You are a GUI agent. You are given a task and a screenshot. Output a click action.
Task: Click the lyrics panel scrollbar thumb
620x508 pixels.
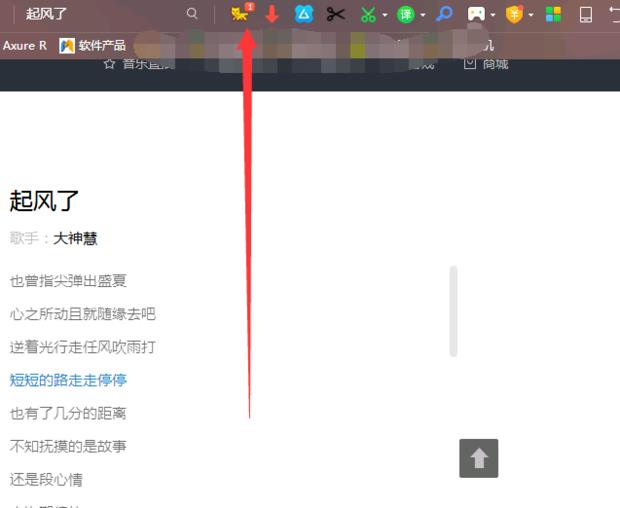tap(454, 311)
